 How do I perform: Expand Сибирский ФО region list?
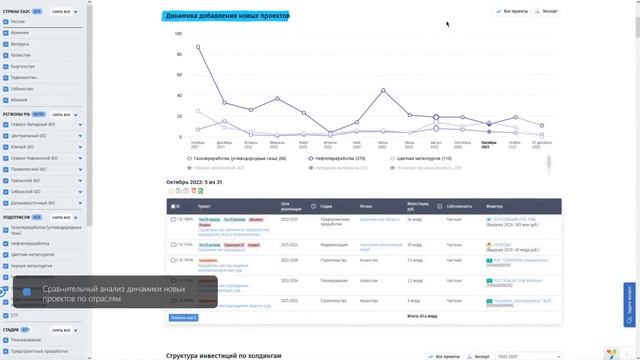point(80,192)
